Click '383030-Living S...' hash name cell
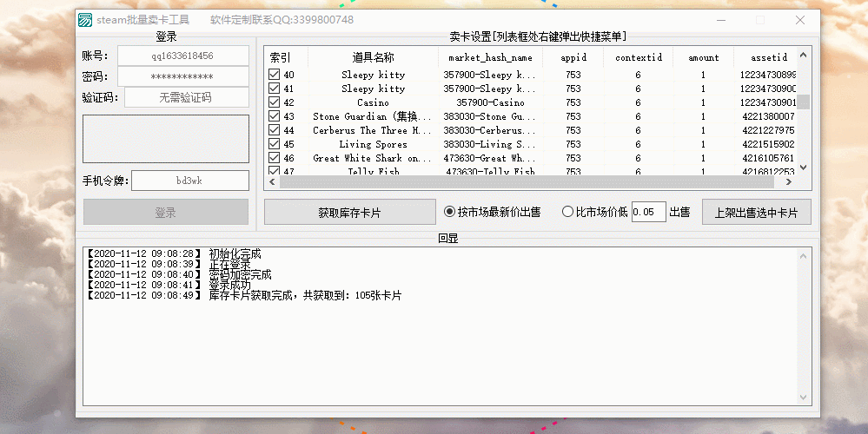The height and width of the screenshot is (434, 868). [490, 144]
